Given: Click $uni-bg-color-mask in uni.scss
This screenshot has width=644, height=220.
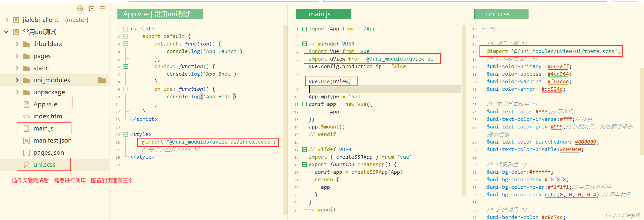Looking at the screenshot, I should (x=514, y=195).
